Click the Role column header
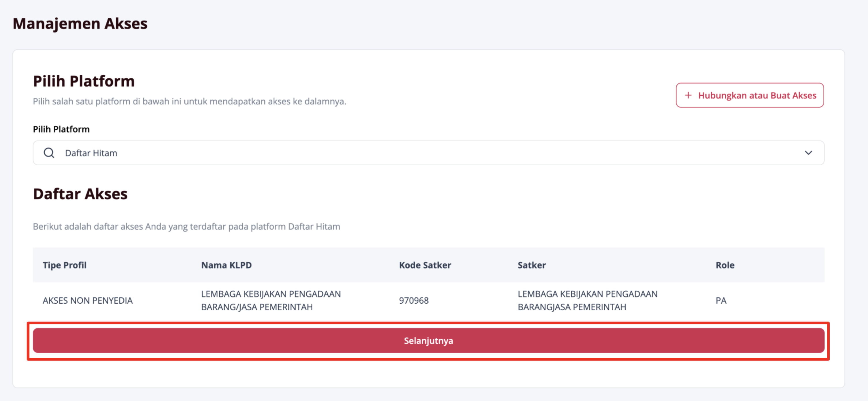868x401 pixels. click(725, 265)
